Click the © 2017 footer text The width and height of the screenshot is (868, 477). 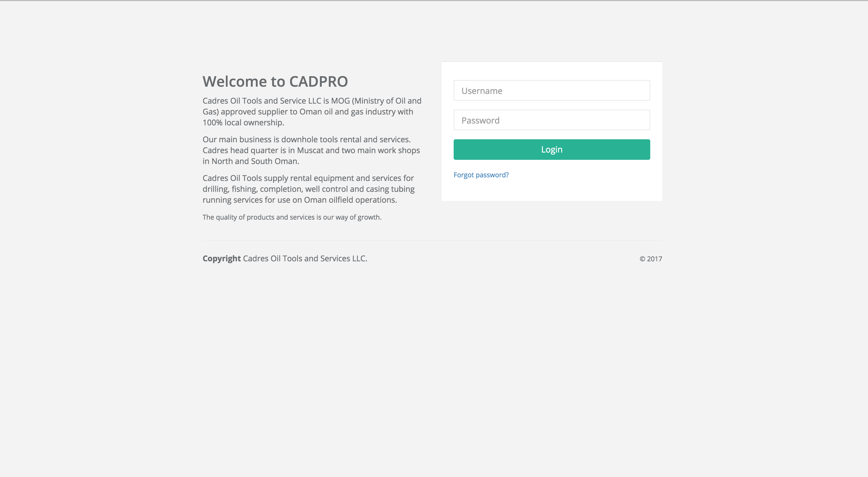pos(651,259)
